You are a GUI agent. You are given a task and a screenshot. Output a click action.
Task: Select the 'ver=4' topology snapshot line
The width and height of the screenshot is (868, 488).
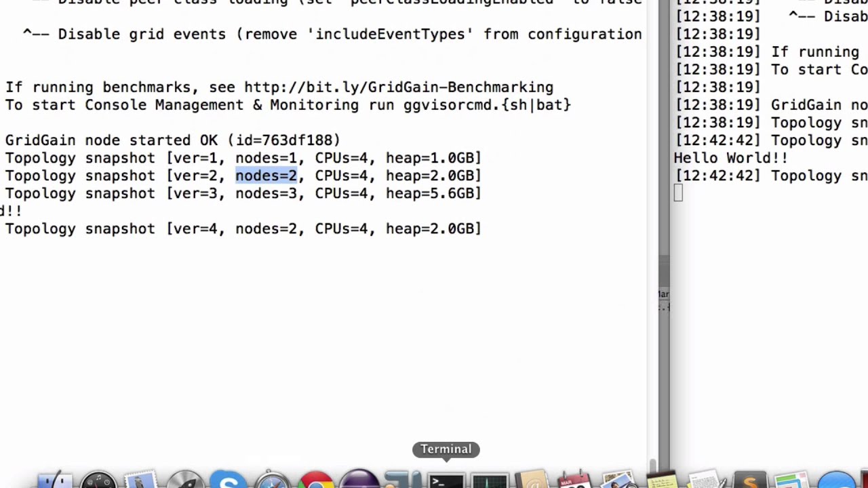(x=243, y=228)
